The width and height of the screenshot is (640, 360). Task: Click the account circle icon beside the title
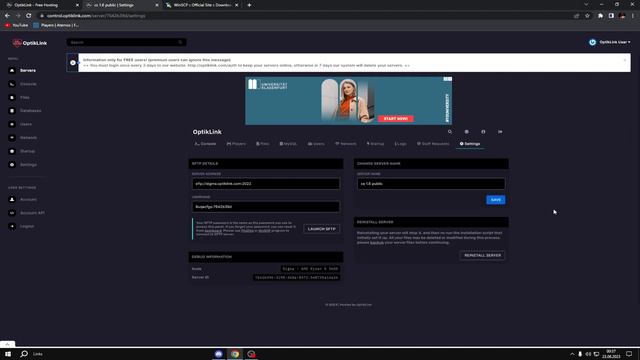(x=483, y=132)
